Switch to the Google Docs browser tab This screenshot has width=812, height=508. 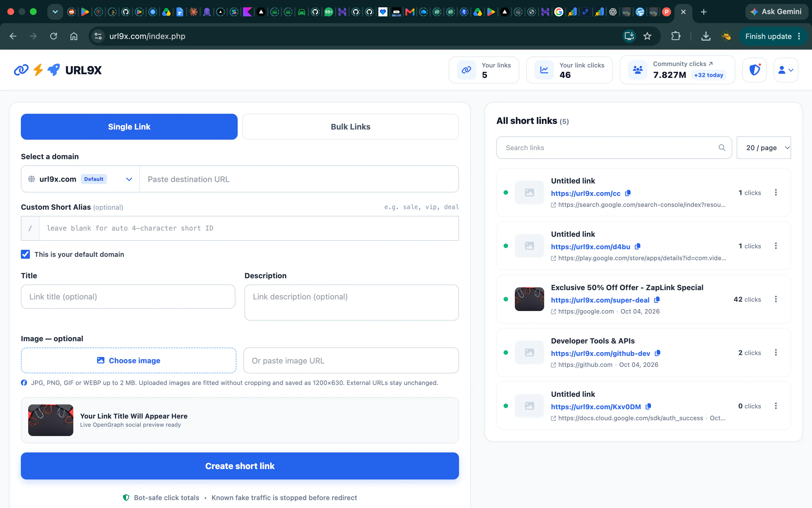pyautogui.click(x=180, y=12)
